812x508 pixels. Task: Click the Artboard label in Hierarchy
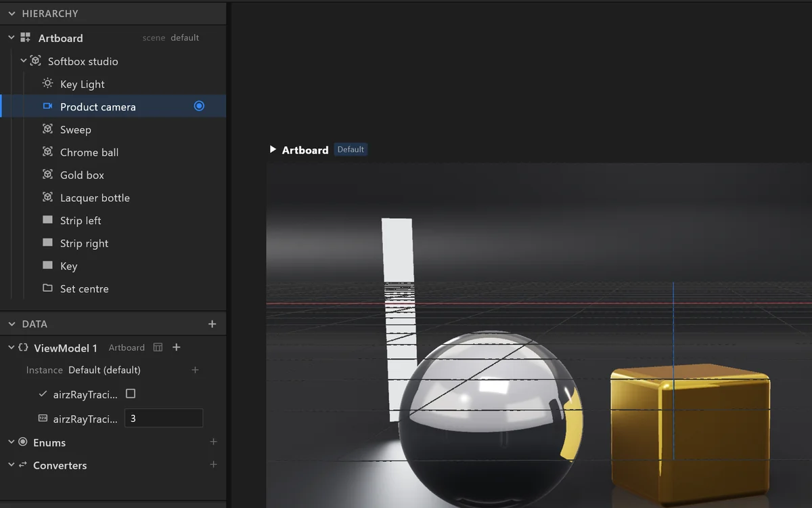(60, 38)
